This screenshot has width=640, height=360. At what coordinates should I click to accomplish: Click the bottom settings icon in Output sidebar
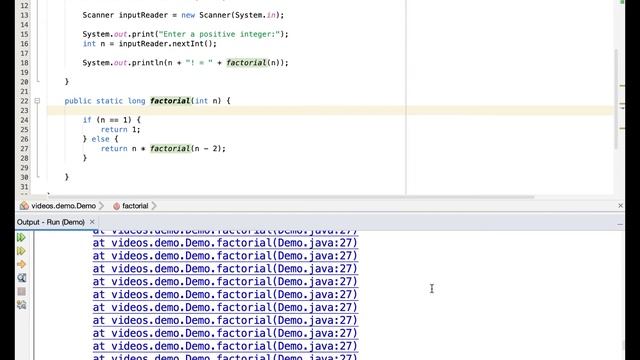(21, 305)
